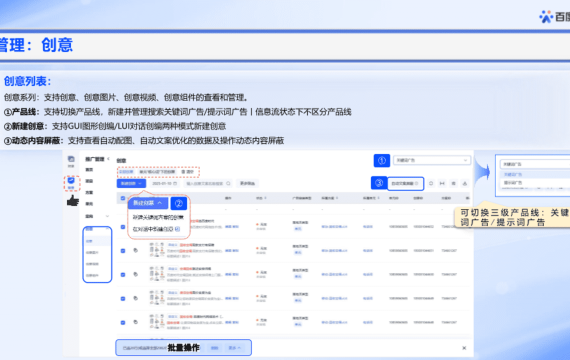This screenshot has width=570, height=360.
Task: Close the batch operation bar with X
Action: point(464,348)
